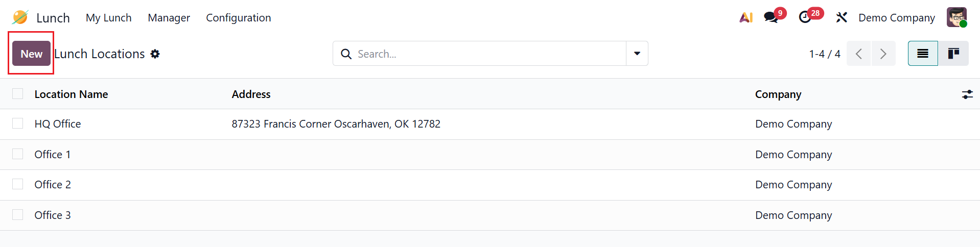Click into the Search field
Screen dimensions: 980x247
[x=485, y=54]
